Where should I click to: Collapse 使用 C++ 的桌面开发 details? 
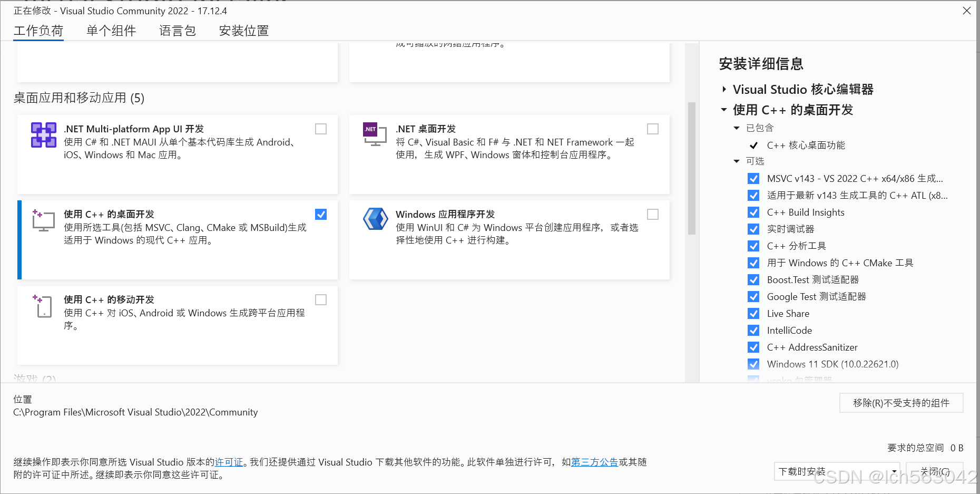pos(724,110)
